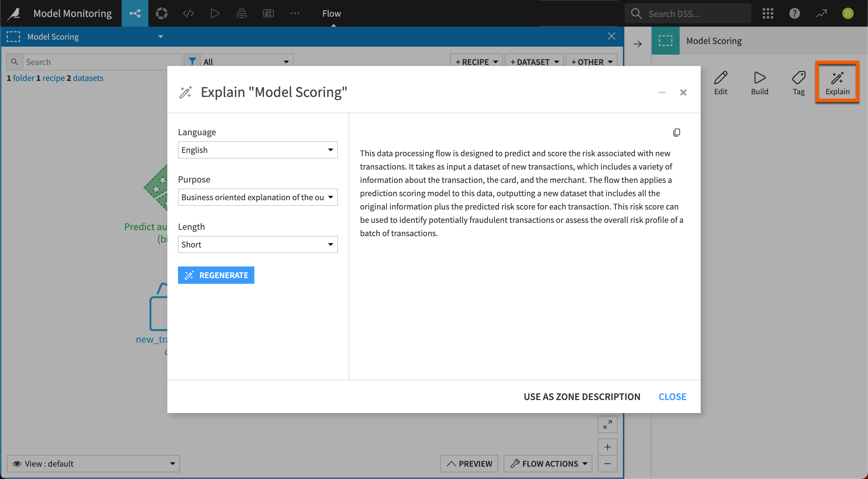868x479 pixels.
Task: Click the filter funnel icon beside search
Action: tap(193, 61)
